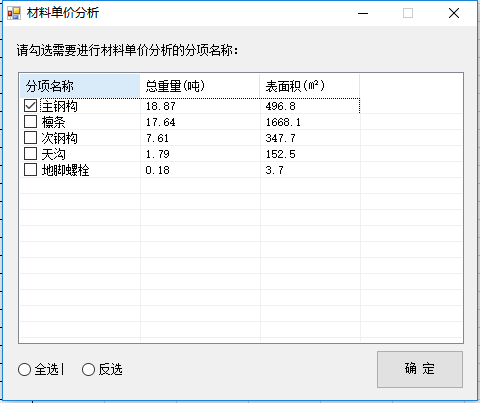480x403 pixels.
Task: Click the 总重量(吨) column header
Action: coord(200,86)
